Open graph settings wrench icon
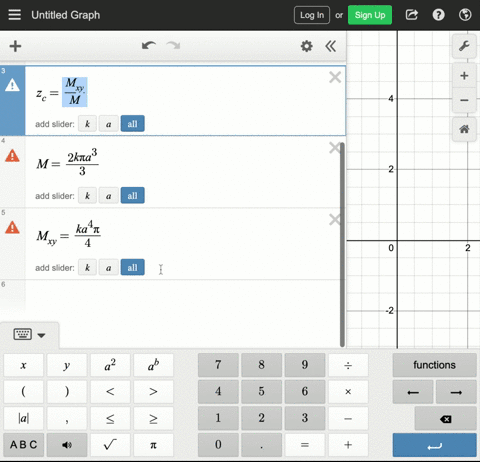The width and height of the screenshot is (480, 462). point(464,46)
